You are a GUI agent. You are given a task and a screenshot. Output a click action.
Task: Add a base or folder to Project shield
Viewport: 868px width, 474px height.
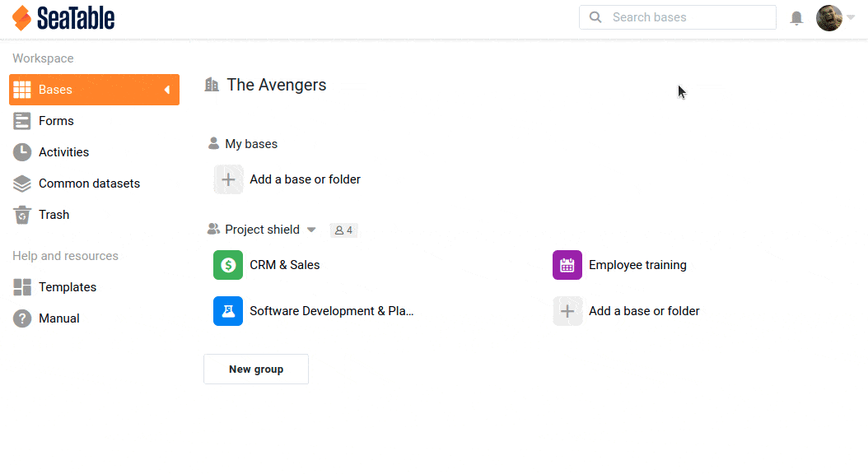(x=644, y=311)
